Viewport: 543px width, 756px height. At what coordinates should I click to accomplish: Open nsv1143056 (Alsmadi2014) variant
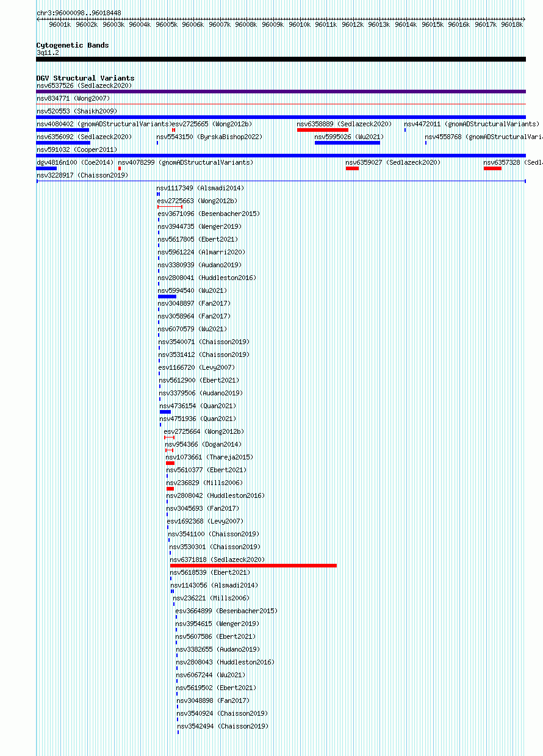[214, 585]
